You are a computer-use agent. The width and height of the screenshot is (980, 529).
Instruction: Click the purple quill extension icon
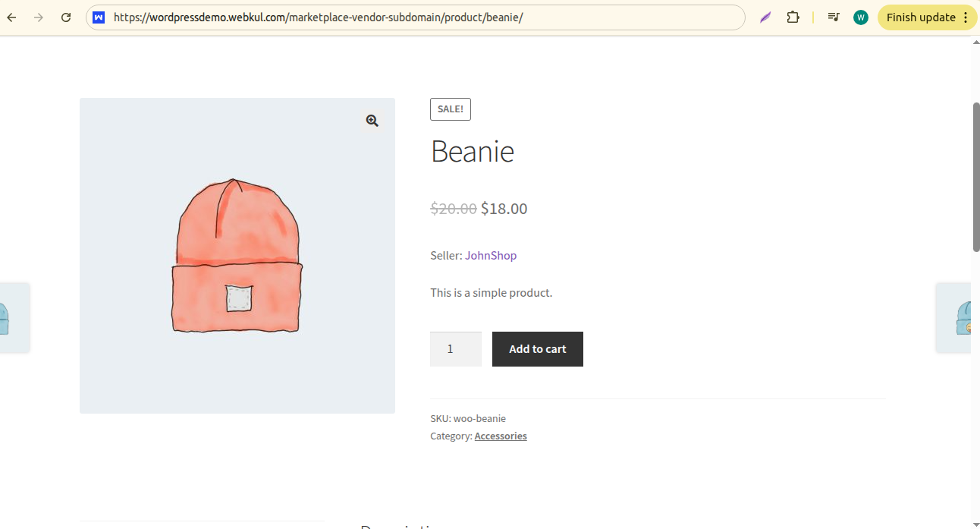[x=765, y=17]
